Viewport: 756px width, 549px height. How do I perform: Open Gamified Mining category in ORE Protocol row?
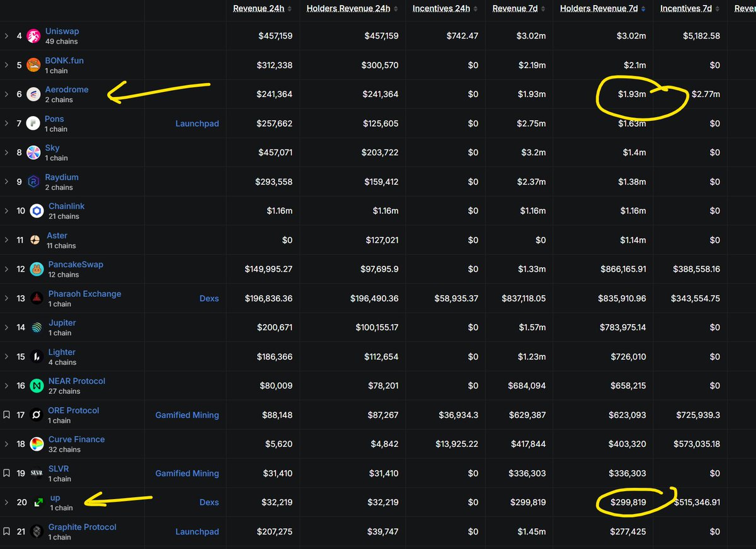(x=187, y=415)
